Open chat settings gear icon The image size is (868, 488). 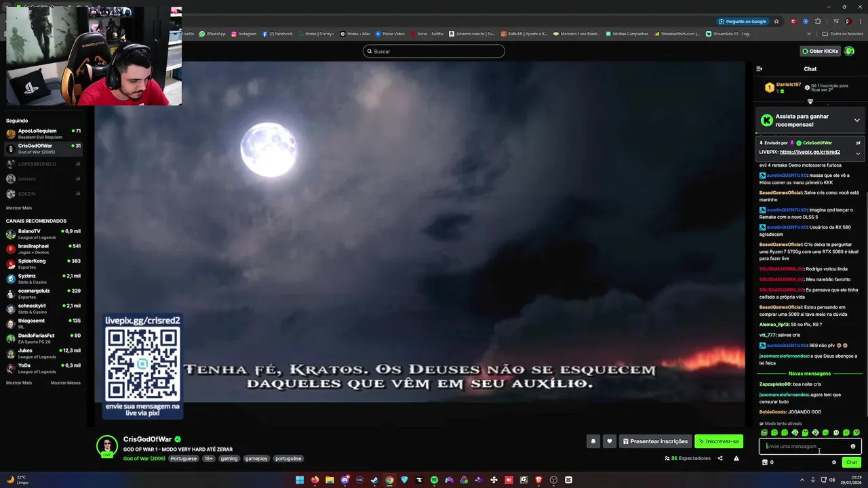point(834,462)
